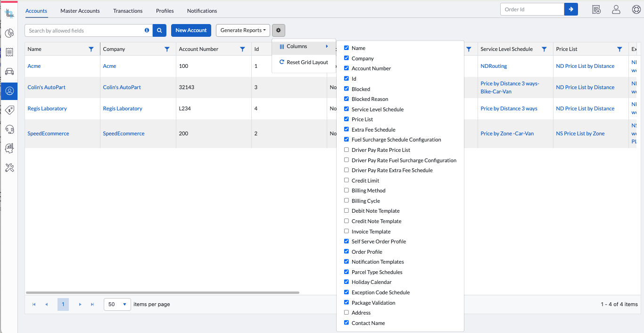Open the Price by Zone -Car-Van link
The height and width of the screenshot is (333, 644).
point(507,133)
